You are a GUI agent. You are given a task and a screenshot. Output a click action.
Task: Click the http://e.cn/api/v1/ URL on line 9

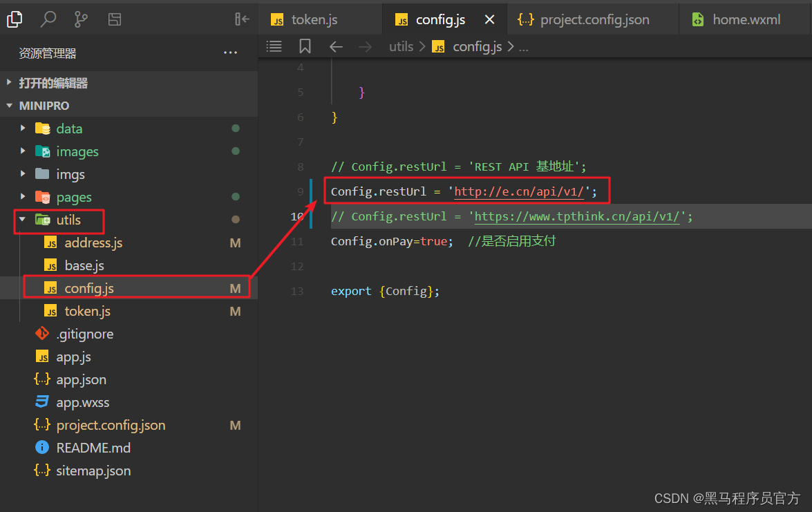(x=519, y=191)
